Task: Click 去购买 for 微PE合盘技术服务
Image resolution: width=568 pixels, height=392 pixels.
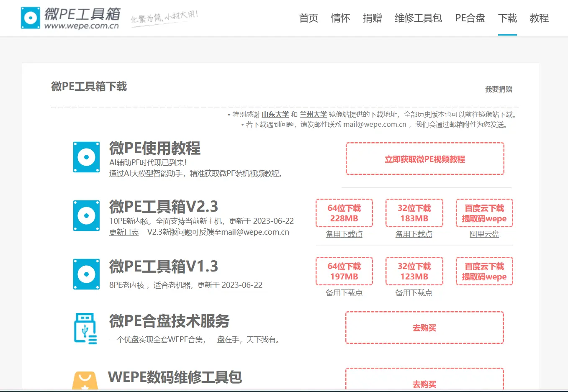Action: pyautogui.click(x=424, y=328)
